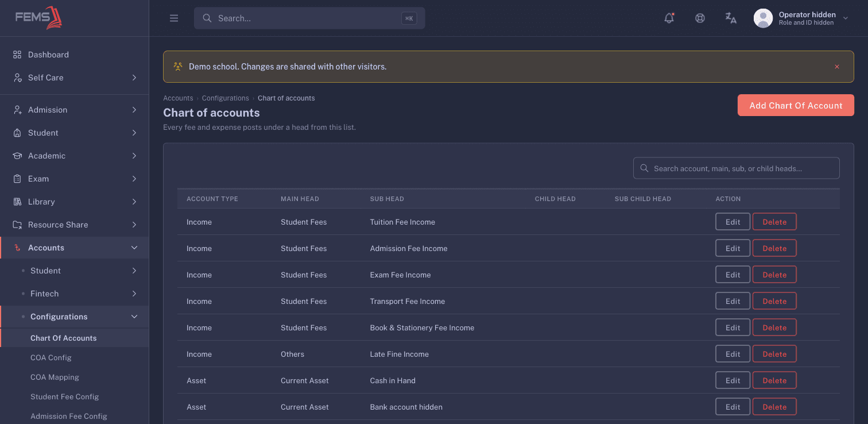868x424 pixels.
Task: Delete the Late Fine Income row
Action: tap(774, 354)
